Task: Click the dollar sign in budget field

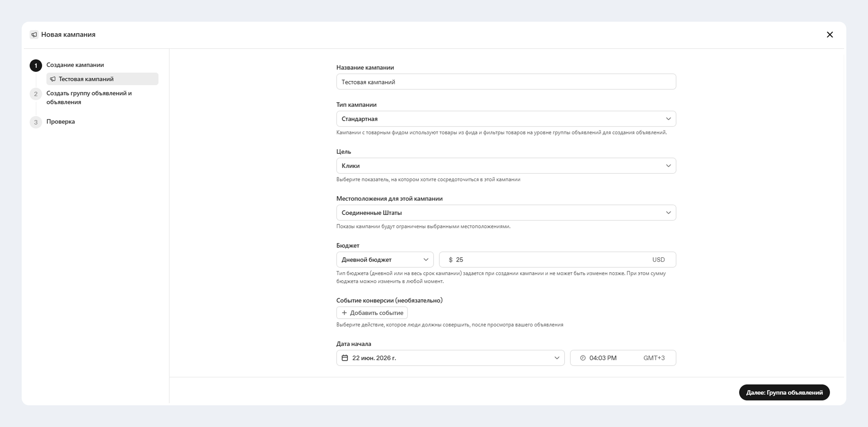Action: pos(450,260)
